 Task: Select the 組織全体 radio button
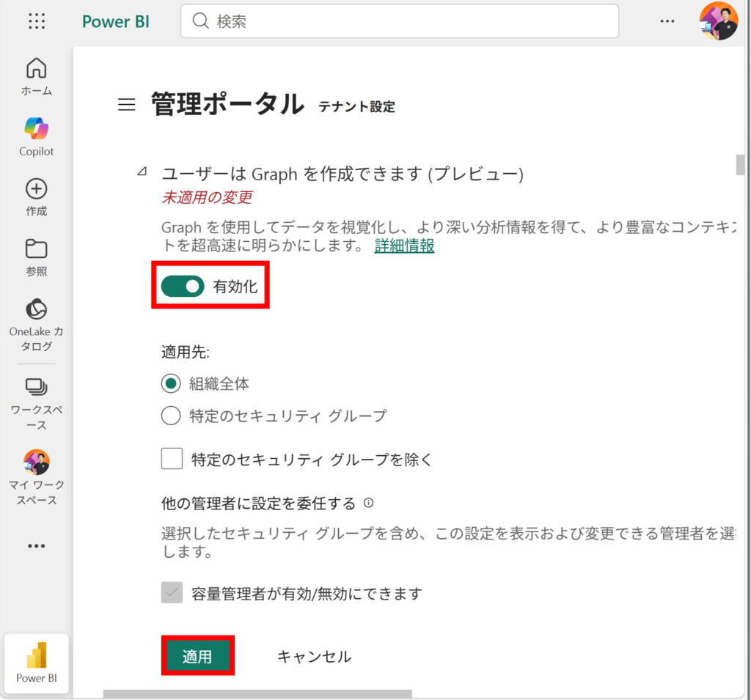point(171,383)
